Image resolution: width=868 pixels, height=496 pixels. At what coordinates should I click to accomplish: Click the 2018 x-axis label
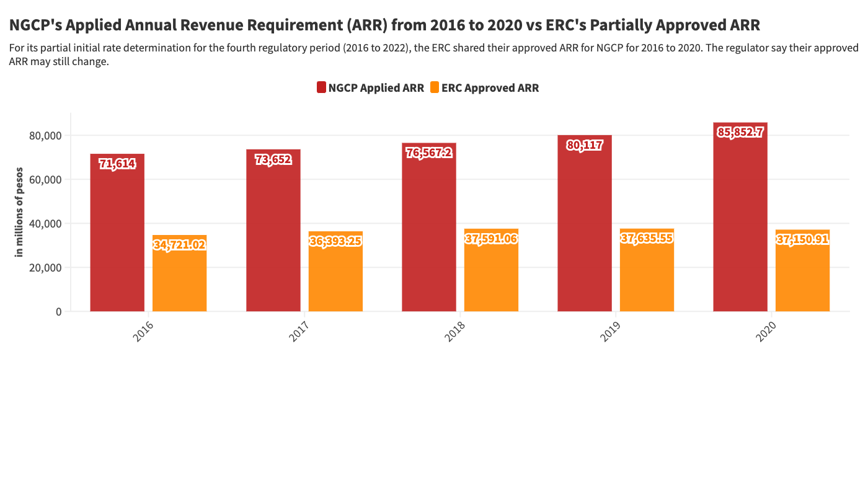pos(454,332)
